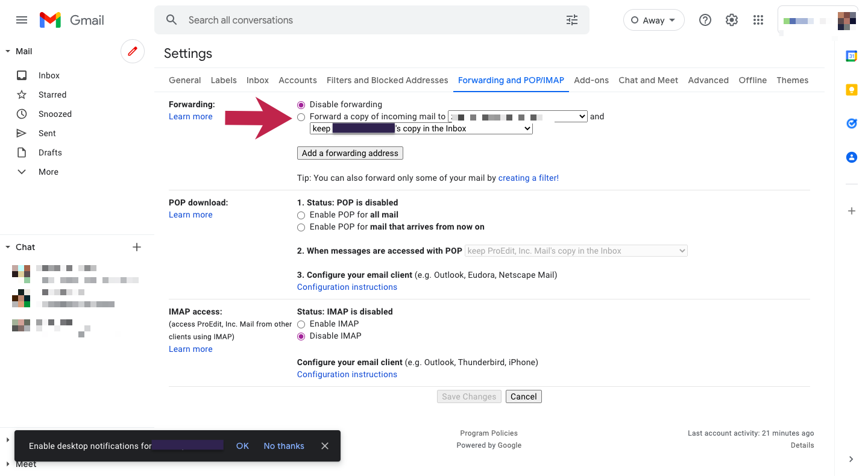Expand the More section in the mail sidebar
The width and height of the screenshot is (868, 476).
(47, 172)
